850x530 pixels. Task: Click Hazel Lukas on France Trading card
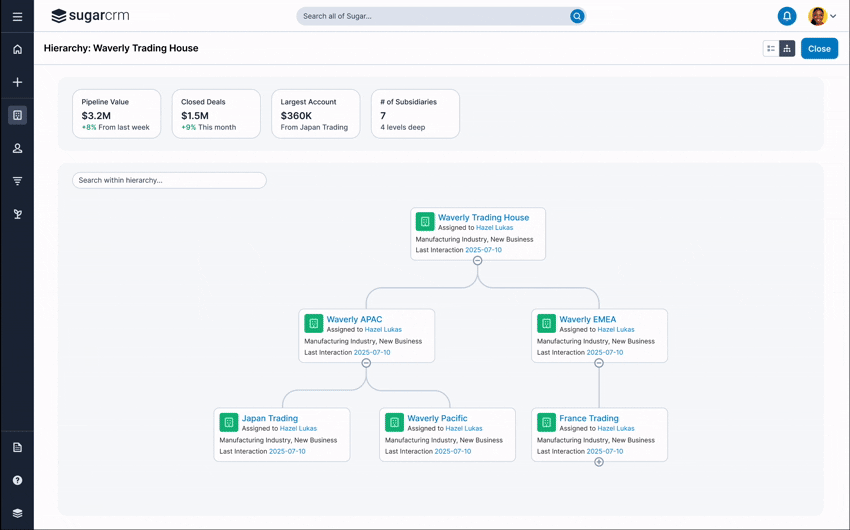tap(616, 428)
